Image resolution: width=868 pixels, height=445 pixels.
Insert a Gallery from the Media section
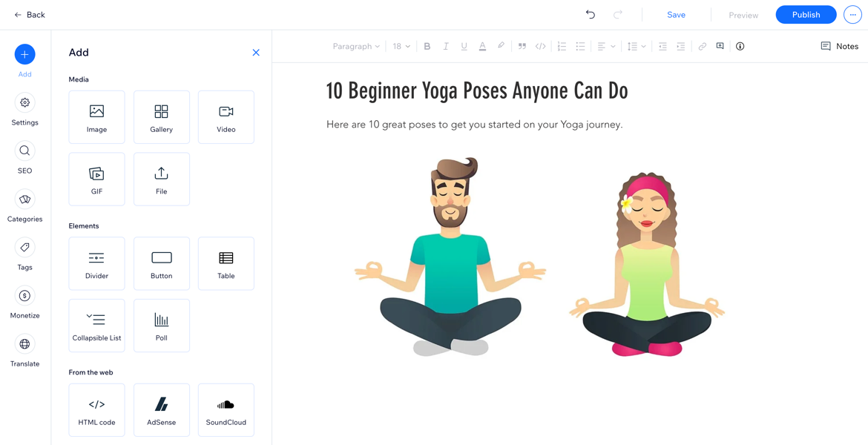(x=161, y=117)
